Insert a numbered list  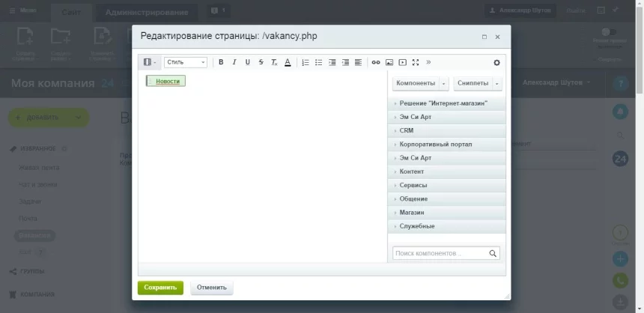[x=305, y=62]
